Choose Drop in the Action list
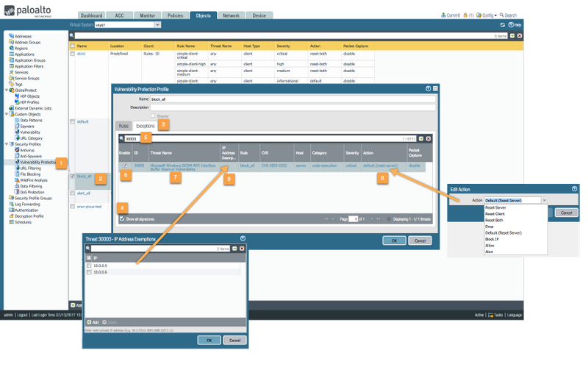The height and width of the screenshot is (373, 588). [x=490, y=227]
